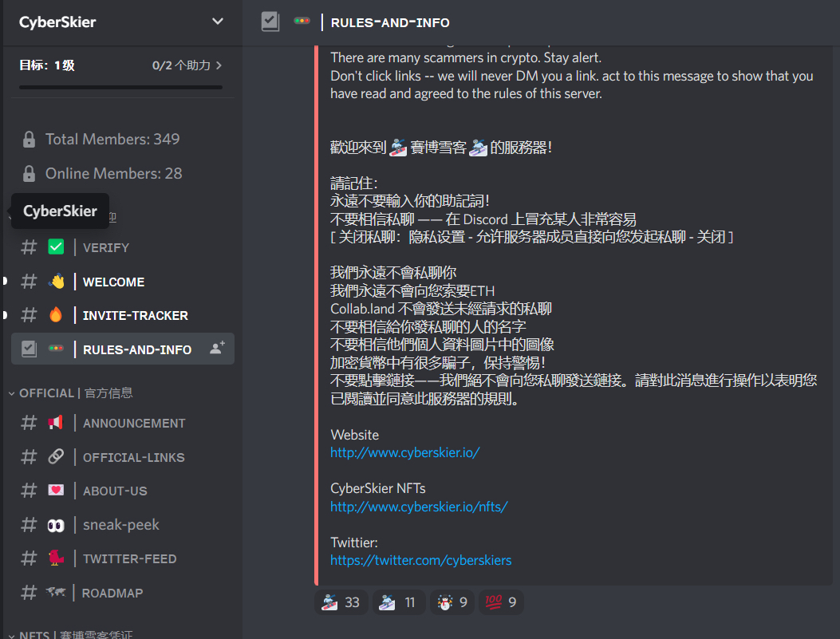Toggle the 100 emoji reaction

click(x=501, y=602)
